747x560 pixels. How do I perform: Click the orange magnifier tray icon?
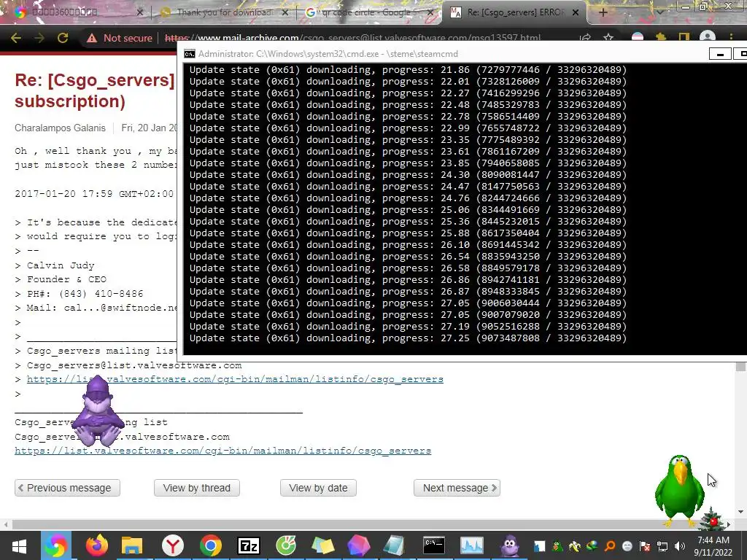[x=610, y=546]
